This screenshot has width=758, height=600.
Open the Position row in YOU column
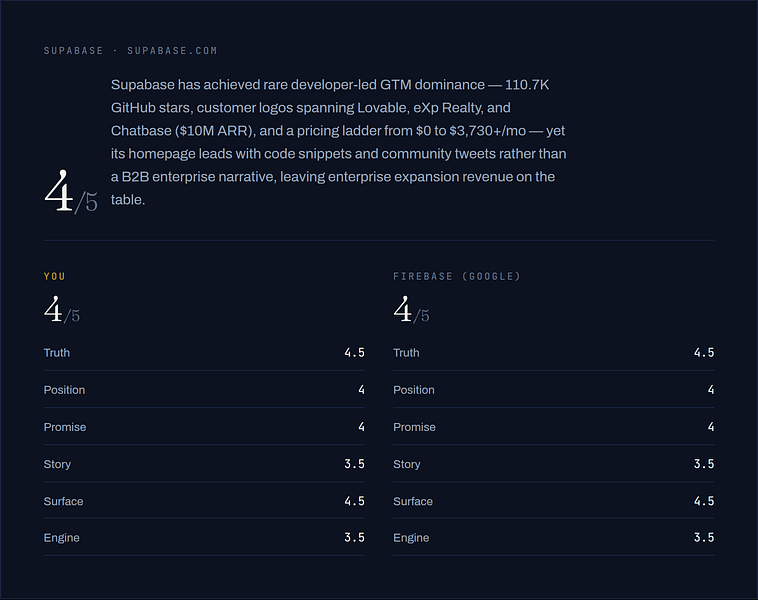204,390
